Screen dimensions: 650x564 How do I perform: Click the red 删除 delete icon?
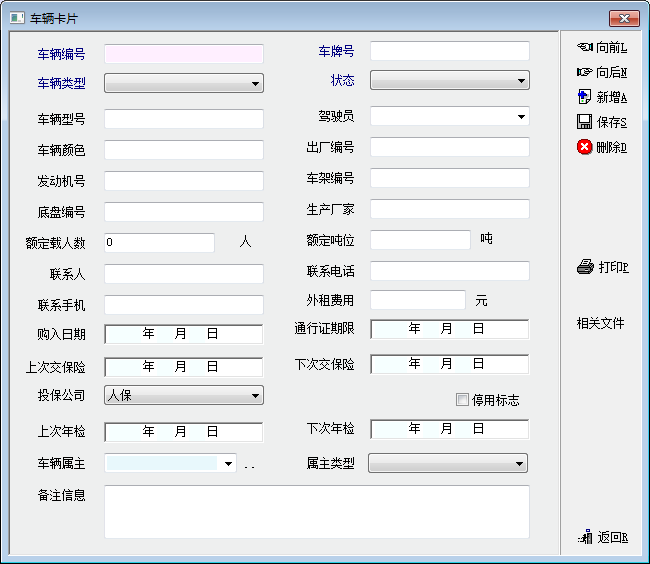(x=585, y=147)
